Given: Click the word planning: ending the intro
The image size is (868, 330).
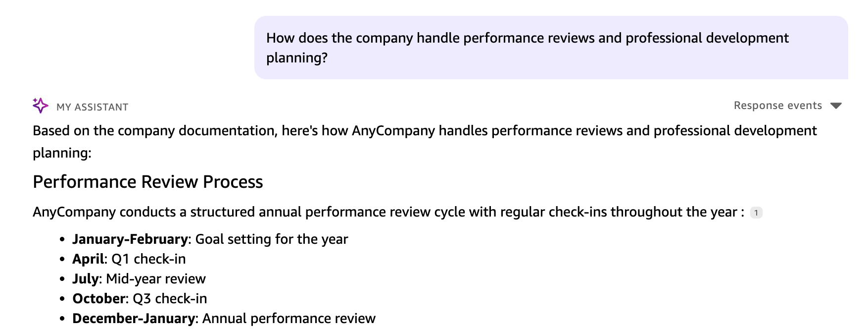Looking at the screenshot, I should pyautogui.click(x=62, y=153).
